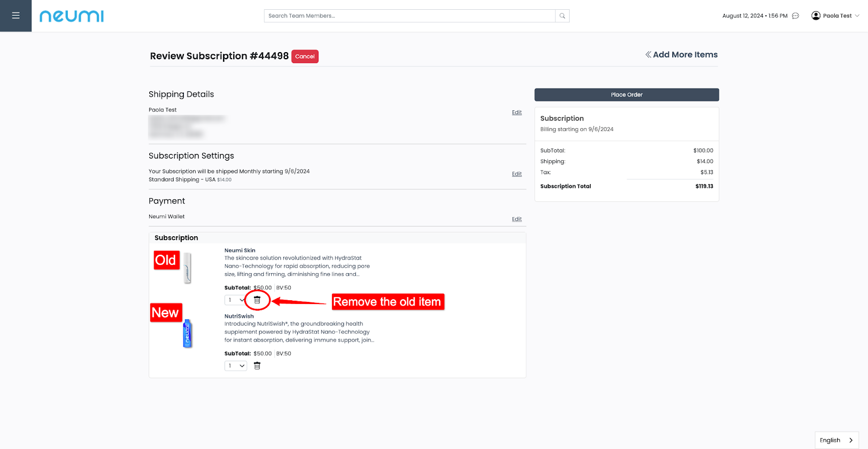Click the search magnifier icon
Viewport: 868px width, 449px height.
point(562,16)
